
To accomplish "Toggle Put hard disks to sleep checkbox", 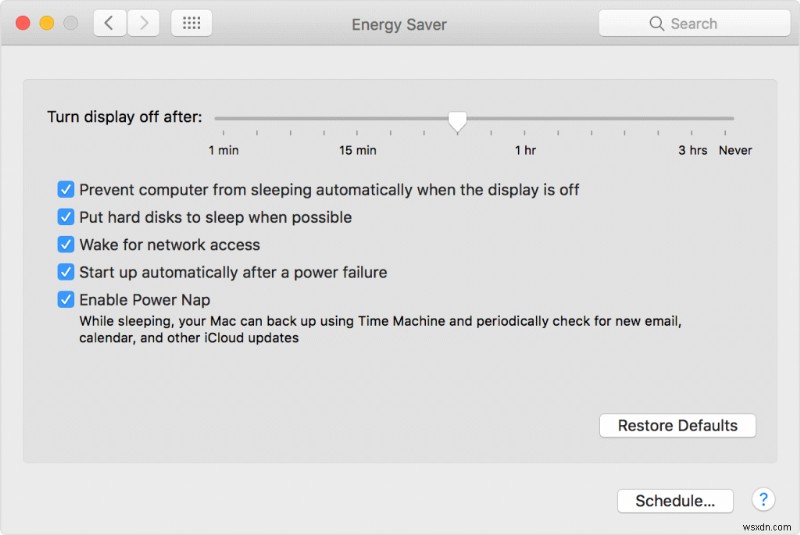I will (65, 217).
